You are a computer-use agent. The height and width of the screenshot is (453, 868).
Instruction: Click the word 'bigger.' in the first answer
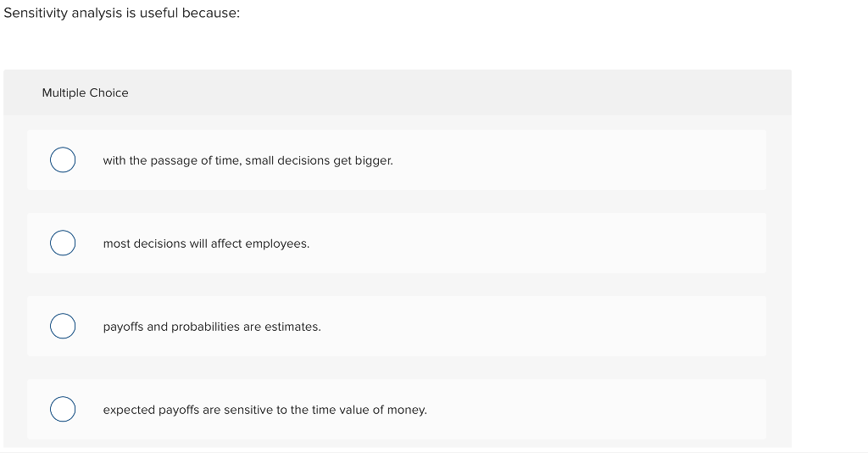(374, 160)
